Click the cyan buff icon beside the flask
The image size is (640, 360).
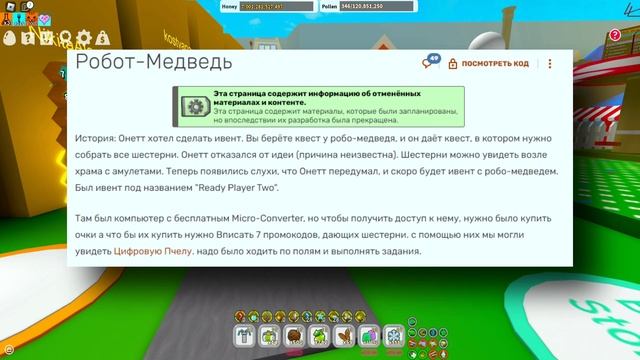19,19
